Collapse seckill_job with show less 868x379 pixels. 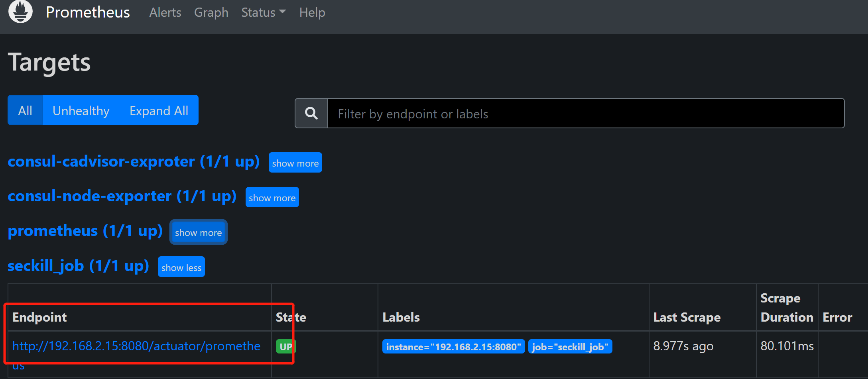(181, 267)
